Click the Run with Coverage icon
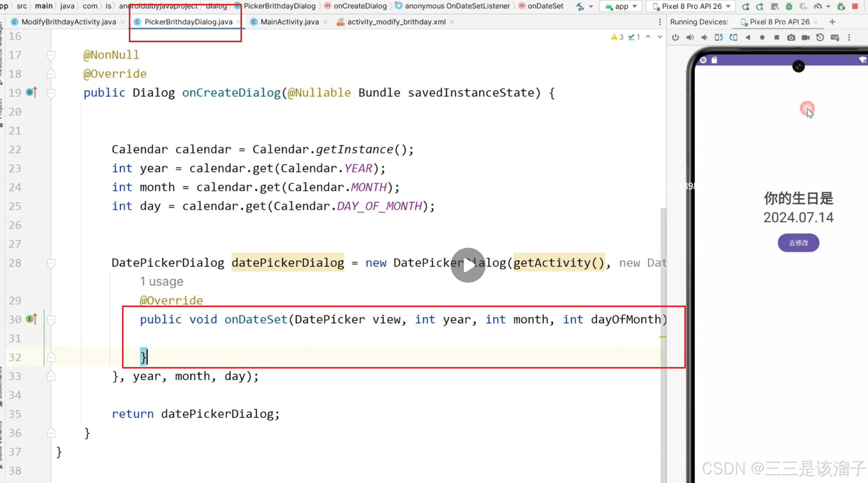This screenshot has width=868, height=483. (803, 6)
